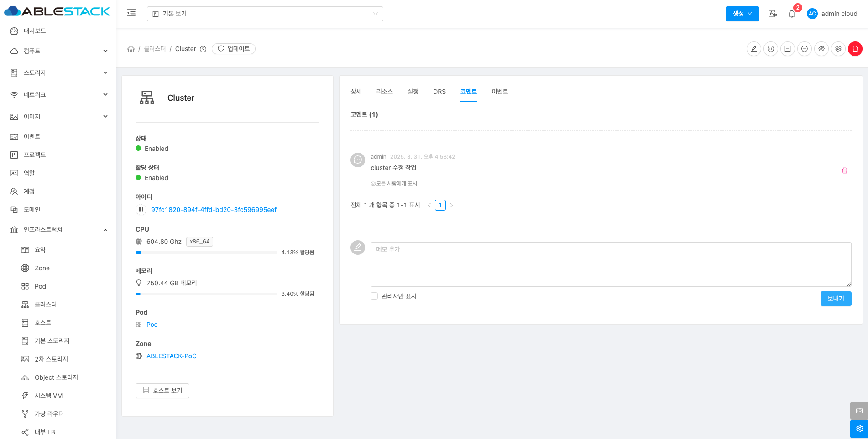Open 기본 스토리지 in the sidebar
Viewport: 868px width, 439px height.
point(52,341)
